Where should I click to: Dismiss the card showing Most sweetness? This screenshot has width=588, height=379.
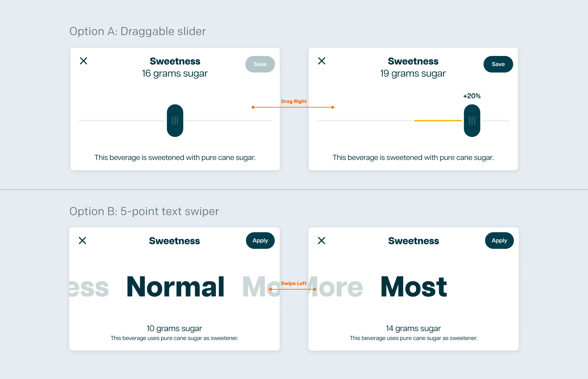click(x=322, y=240)
